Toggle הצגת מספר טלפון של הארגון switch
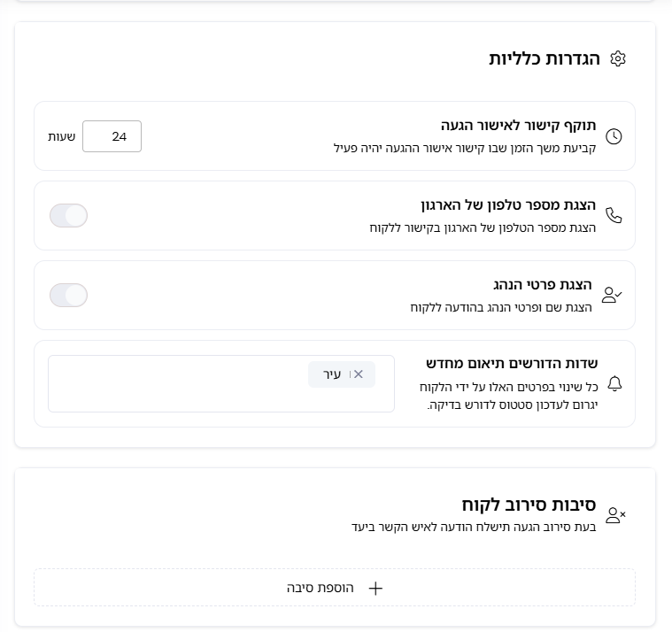Viewport: 672px width, 632px height. [x=68, y=216]
